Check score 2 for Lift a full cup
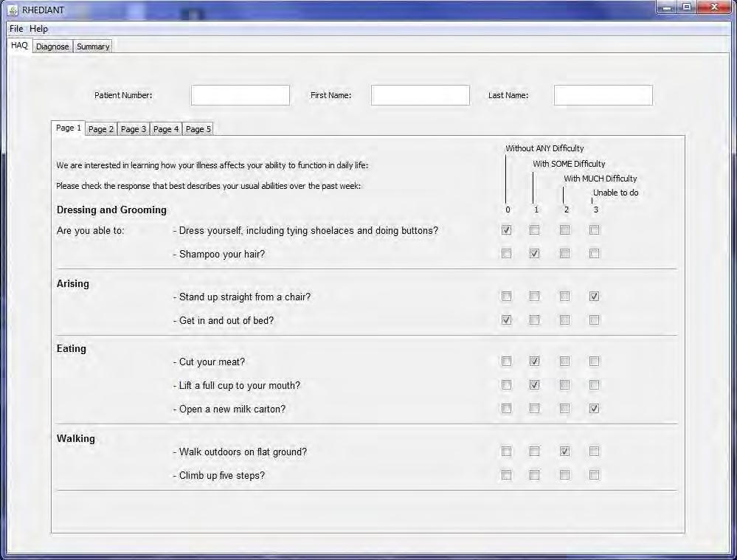 pos(564,384)
